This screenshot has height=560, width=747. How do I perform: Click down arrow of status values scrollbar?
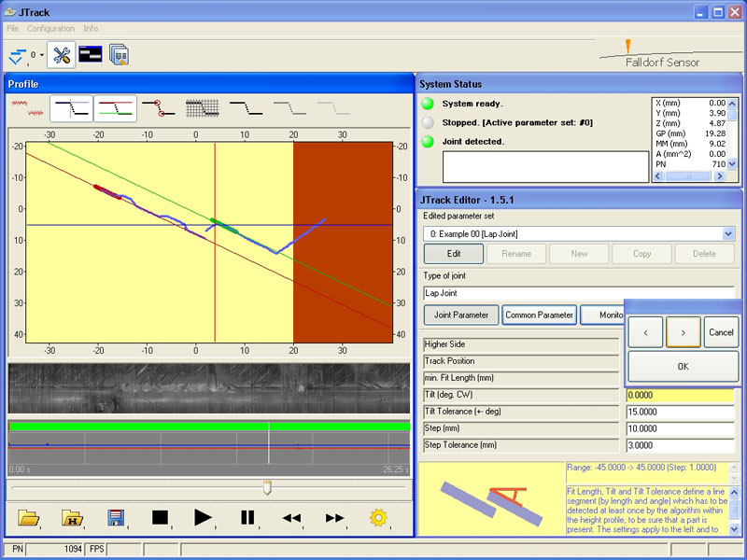732,164
